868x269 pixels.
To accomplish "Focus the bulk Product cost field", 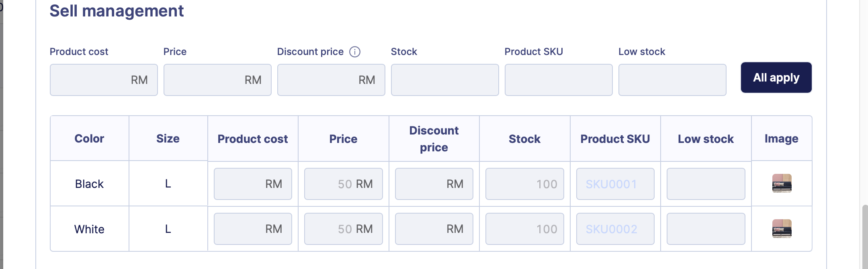I will [104, 80].
